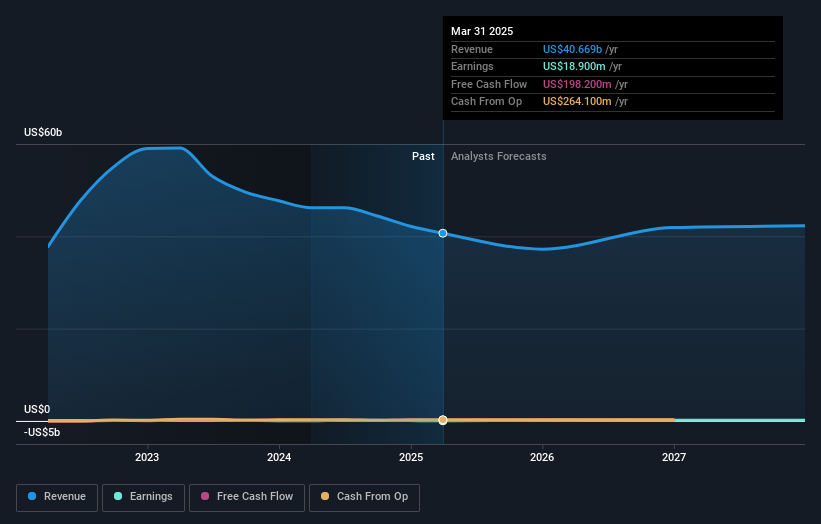The height and width of the screenshot is (524, 821).
Task: Click the 2027 axis label
Action: (674, 457)
